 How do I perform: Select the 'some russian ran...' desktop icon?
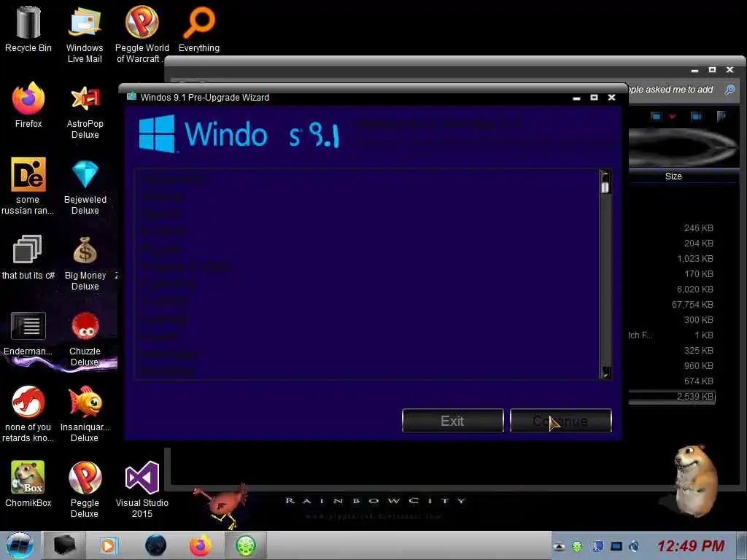coord(28,186)
